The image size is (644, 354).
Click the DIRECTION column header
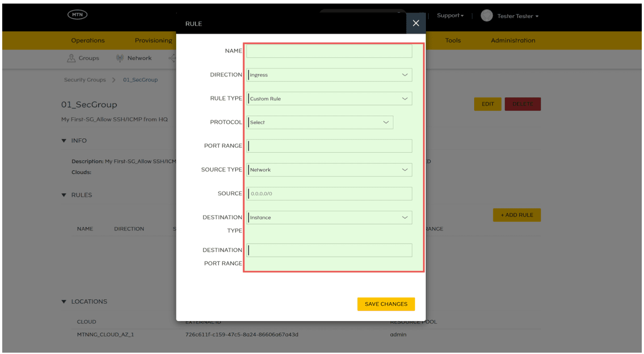[129, 229]
